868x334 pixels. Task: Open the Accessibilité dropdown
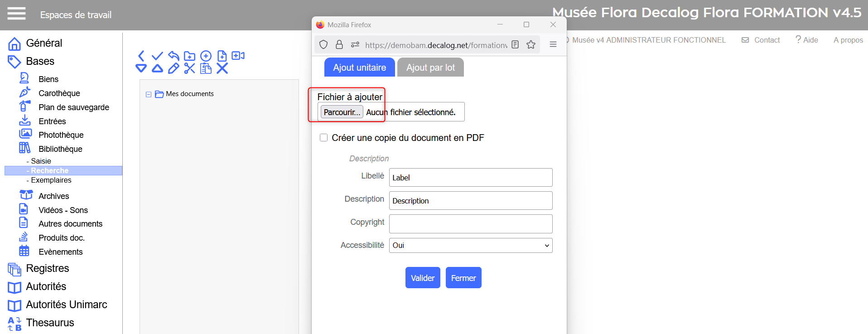(471, 245)
